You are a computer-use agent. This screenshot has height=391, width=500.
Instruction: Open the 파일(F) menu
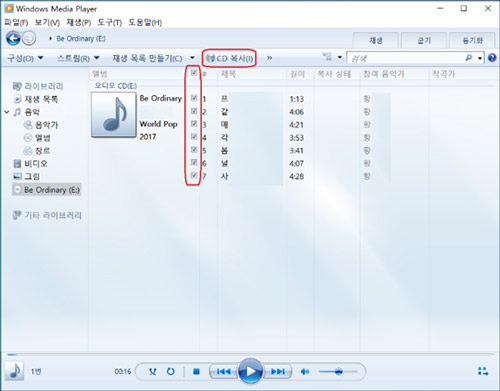point(16,23)
